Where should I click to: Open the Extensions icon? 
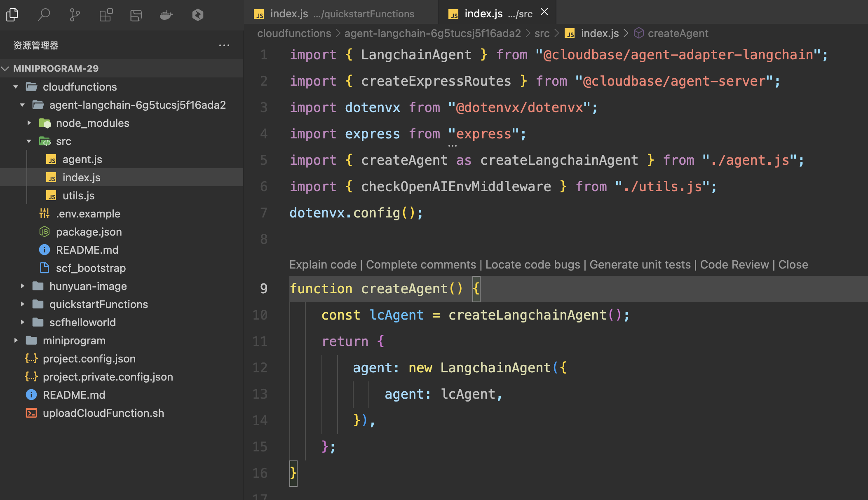tap(106, 15)
